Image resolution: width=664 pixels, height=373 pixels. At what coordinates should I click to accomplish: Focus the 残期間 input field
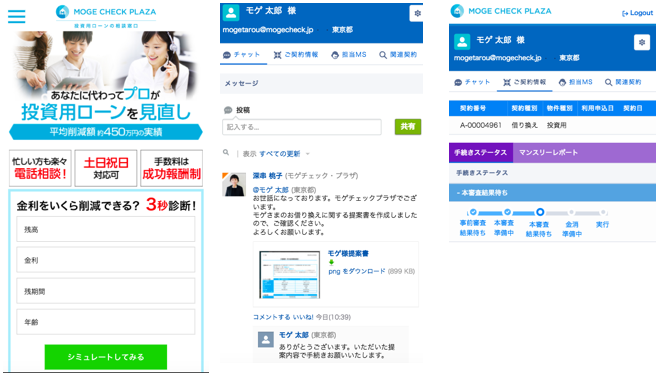tap(106, 291)
